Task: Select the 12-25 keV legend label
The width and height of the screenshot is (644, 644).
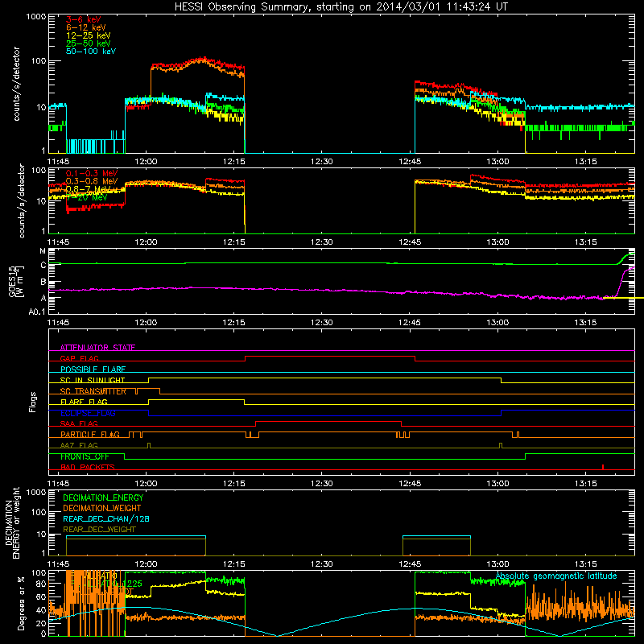Action: tap(89, 35)
